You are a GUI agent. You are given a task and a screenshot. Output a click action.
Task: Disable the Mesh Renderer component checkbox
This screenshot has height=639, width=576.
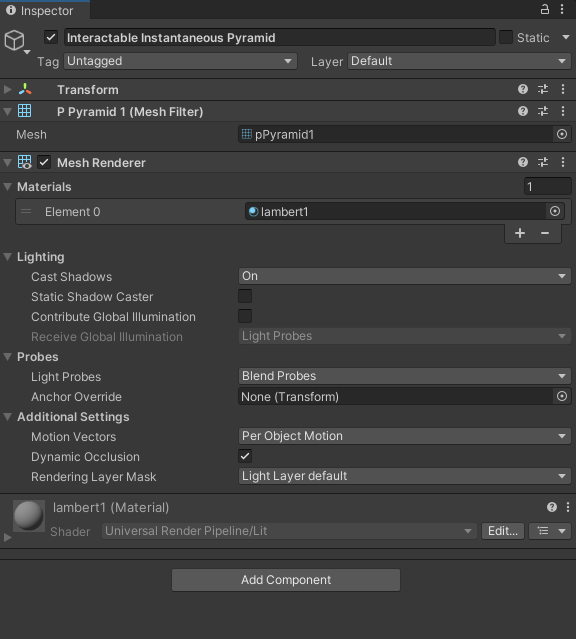pyautogui.click(x=44, y=162)
